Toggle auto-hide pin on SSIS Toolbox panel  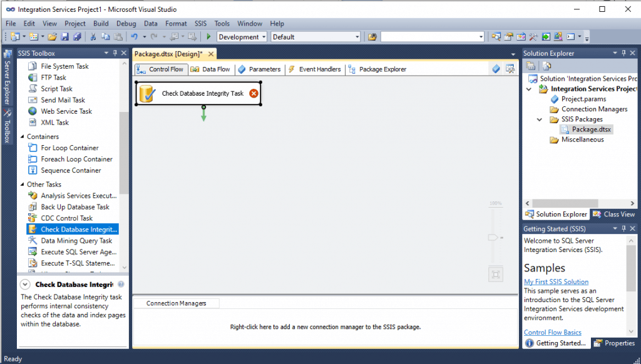coord(115,53)
